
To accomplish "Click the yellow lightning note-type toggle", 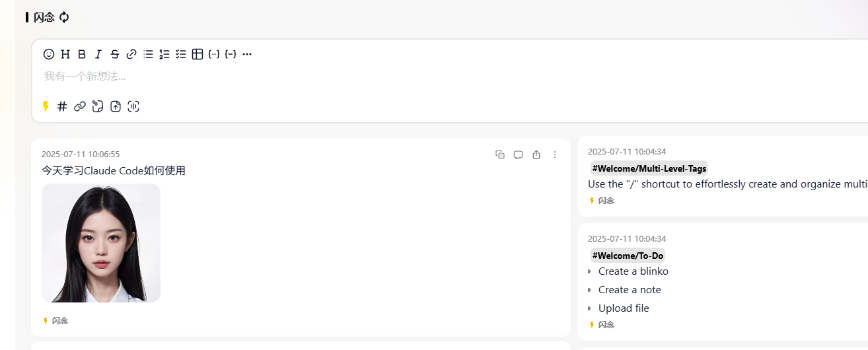I will point(46,106).
